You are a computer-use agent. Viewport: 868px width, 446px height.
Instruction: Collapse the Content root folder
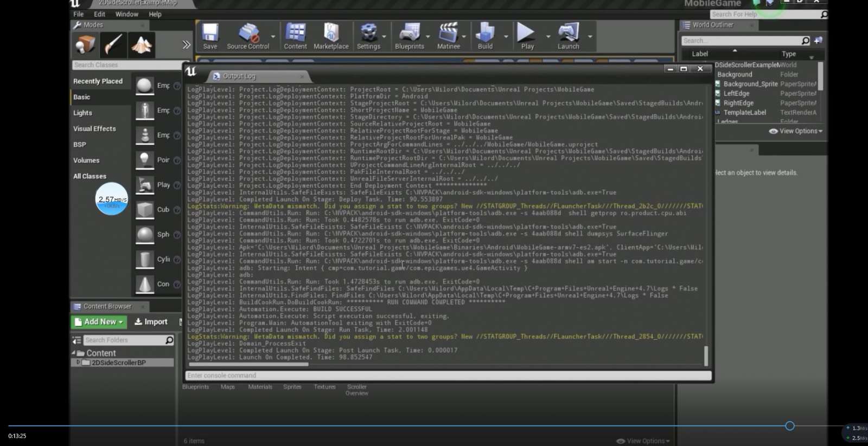(74, 353)
